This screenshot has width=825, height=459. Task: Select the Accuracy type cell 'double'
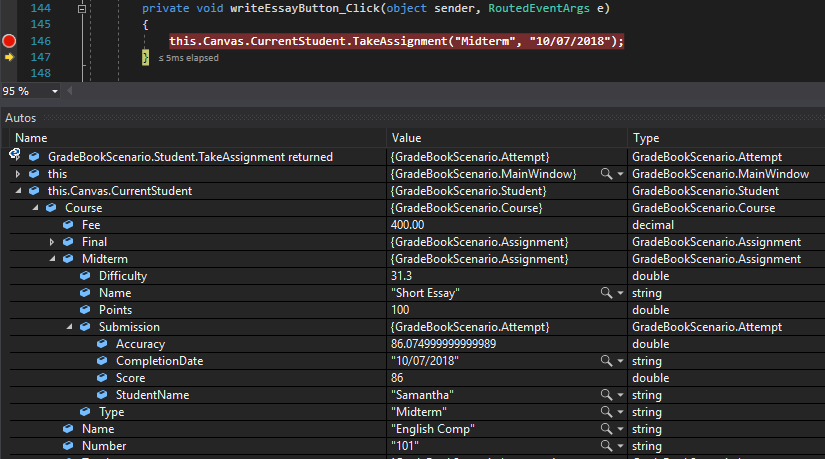[650, 344]
